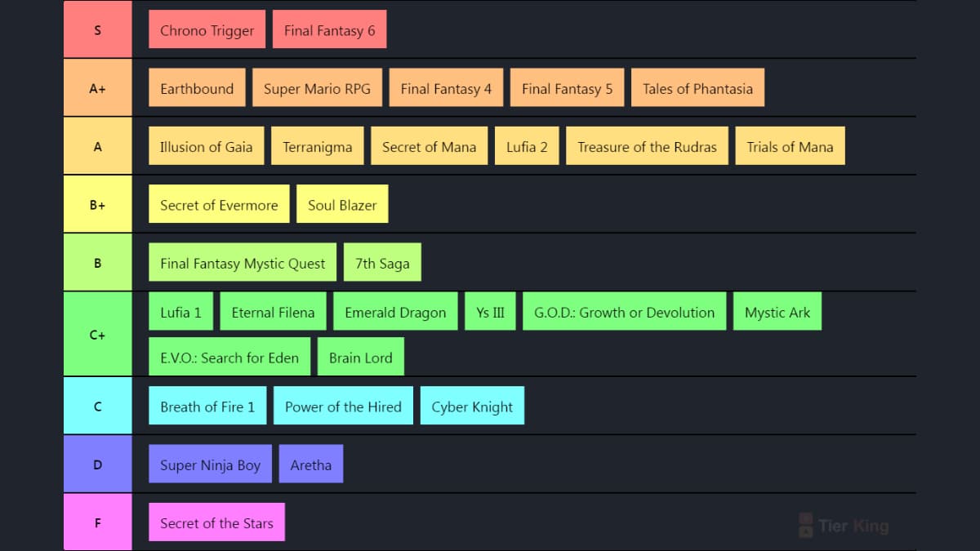This screenshot has height=551, width=980.
Task: Select the Tales of Phantasia tile
Action: click(x=697, y=87)
